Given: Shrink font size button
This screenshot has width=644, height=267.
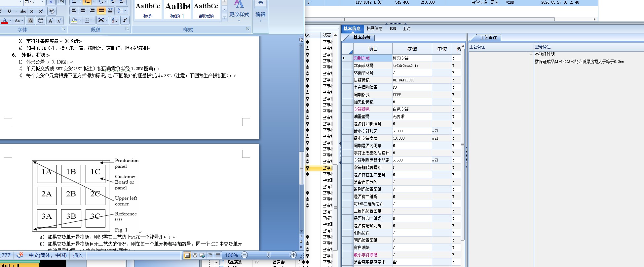Looking at the screenshot, I should coord(59,21).
